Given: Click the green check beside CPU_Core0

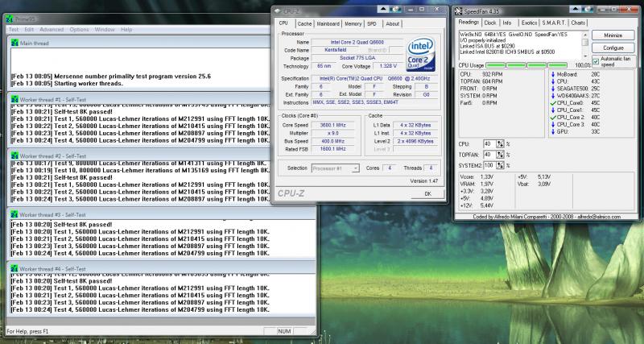Looking at the screenshot, I should click(x=553, y=103).
